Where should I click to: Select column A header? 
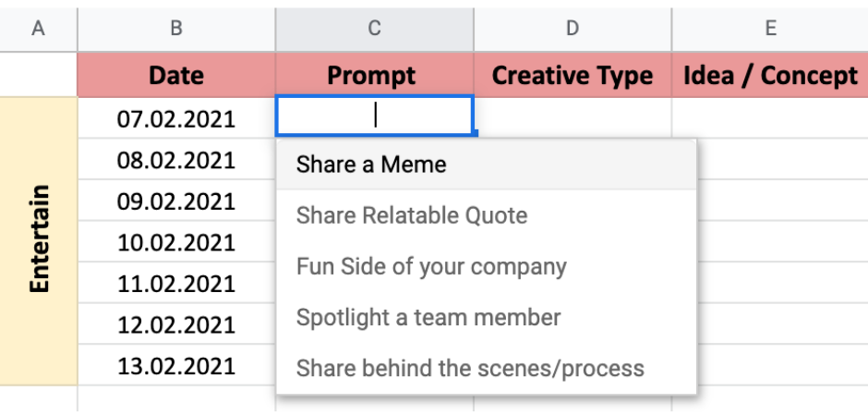[x=38, y=29]
